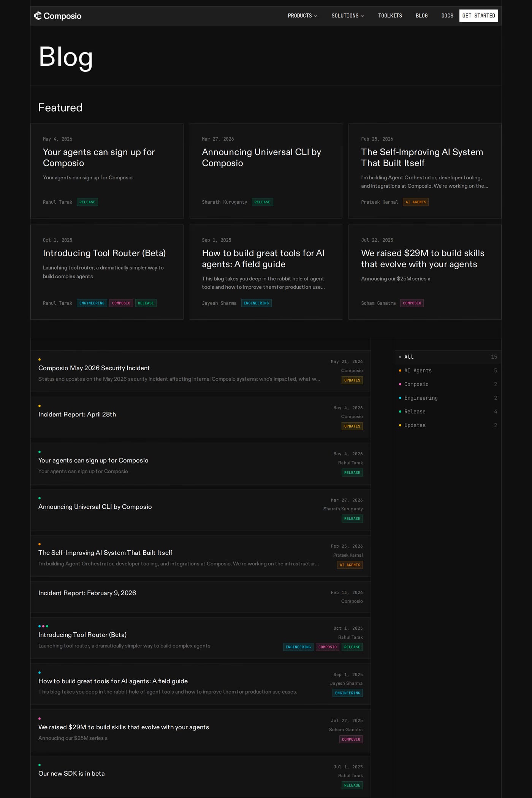The height and width of the screenshot is (798, 532).
Task: Filter posts by Updates category
Action: [448, 425]
